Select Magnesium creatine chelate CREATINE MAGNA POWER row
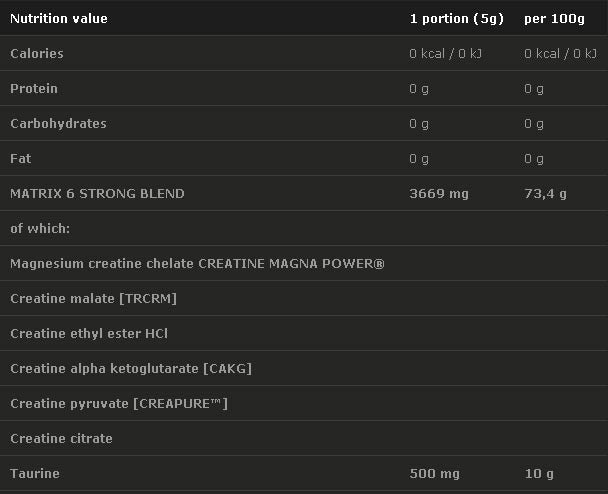This screenshot has width=608, height=494. pos(197,263)
